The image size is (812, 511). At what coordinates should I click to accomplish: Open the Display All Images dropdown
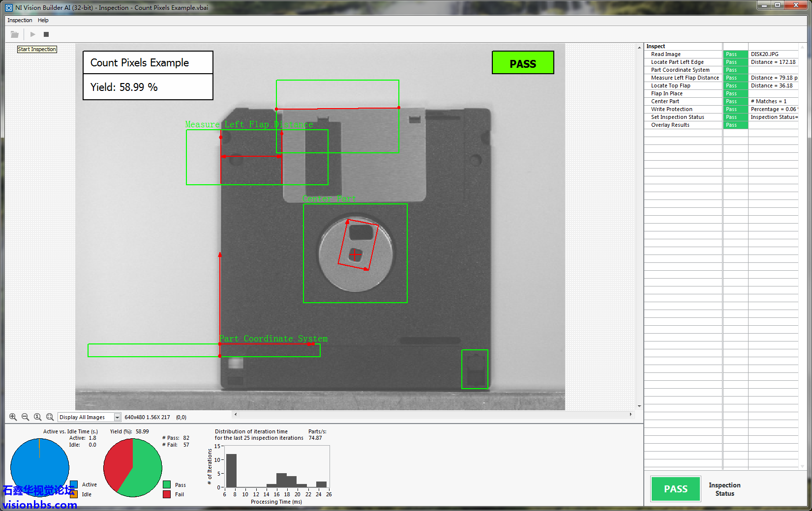pyautogui.click(x=117, y=417)
